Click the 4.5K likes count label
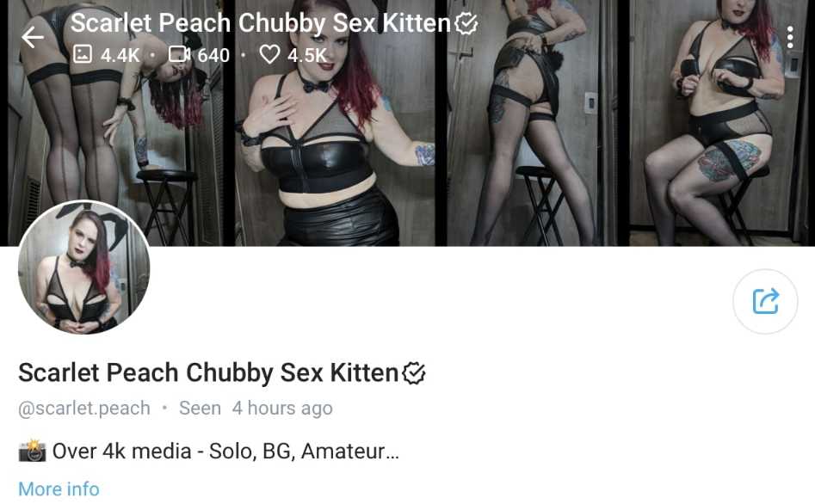 306,55
